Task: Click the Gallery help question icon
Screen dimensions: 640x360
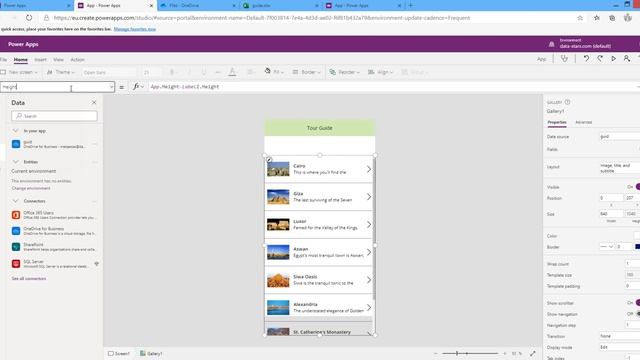Action: click(567, 102)
